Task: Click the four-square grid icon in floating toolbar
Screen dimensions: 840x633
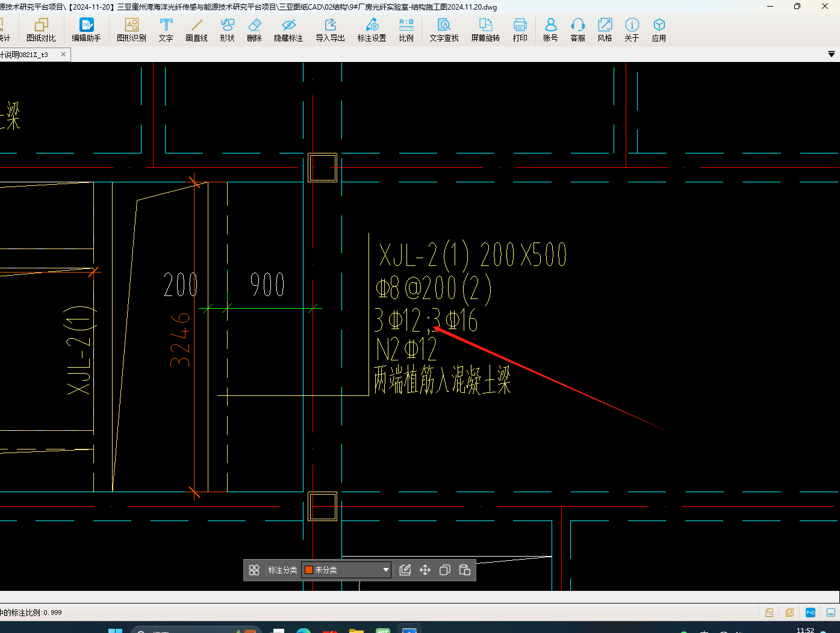Action: (254, 570)
